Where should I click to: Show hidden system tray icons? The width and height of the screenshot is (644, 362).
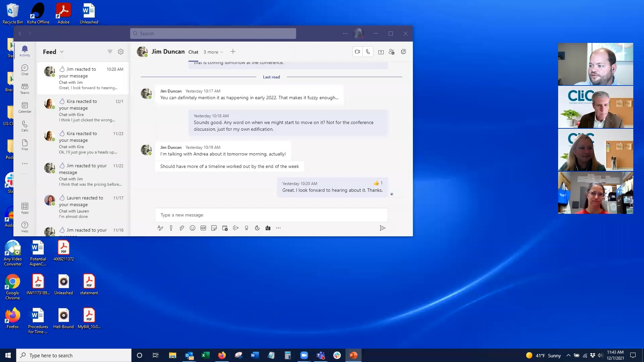point(568,355)
